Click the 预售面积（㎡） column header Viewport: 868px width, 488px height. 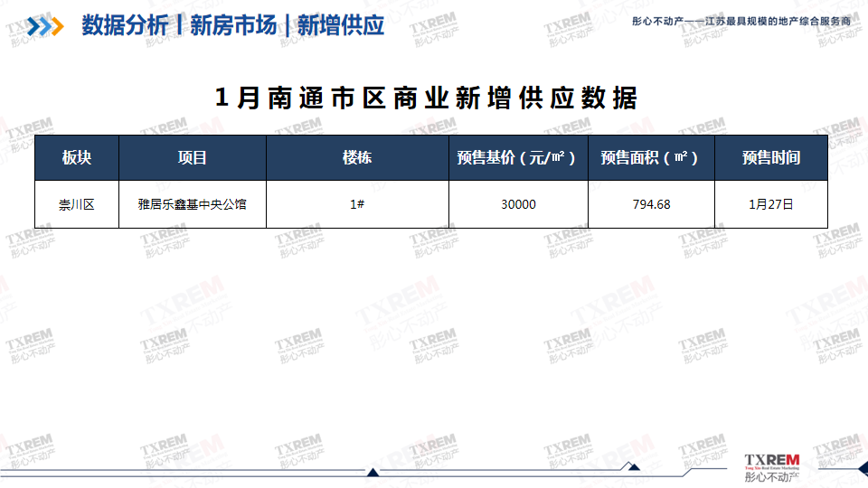[x=652, y=157]
